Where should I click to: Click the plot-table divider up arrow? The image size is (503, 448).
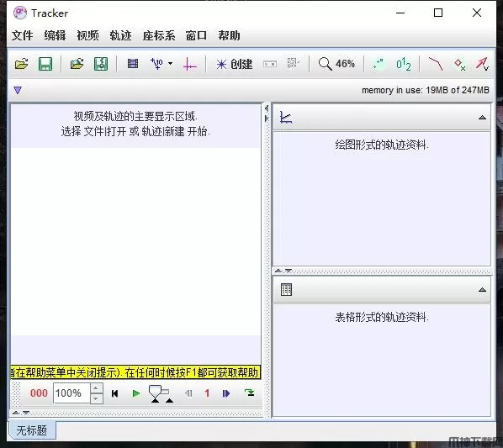coord(278,271)
